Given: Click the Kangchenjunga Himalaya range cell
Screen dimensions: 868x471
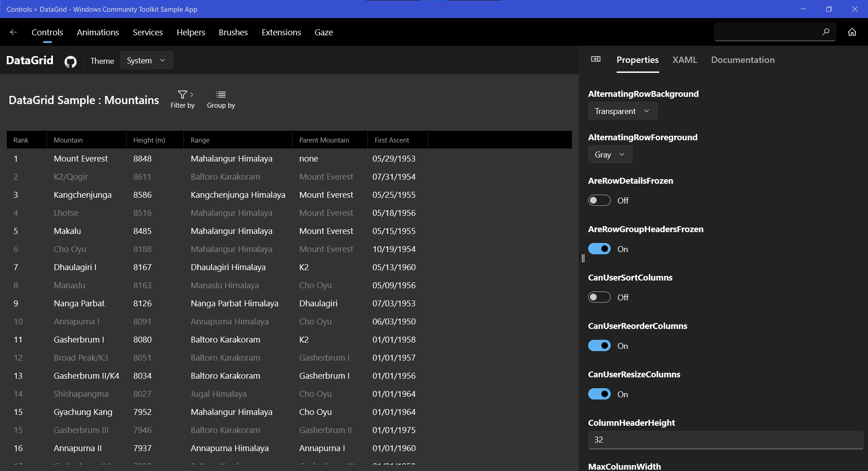Looking at the screenshot, I should 238,195.
